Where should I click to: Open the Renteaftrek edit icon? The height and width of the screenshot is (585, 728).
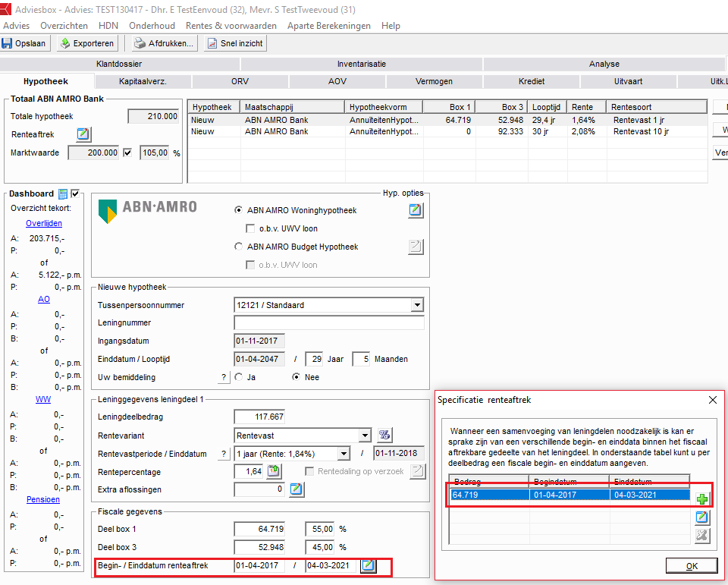(x=83, y=134)
